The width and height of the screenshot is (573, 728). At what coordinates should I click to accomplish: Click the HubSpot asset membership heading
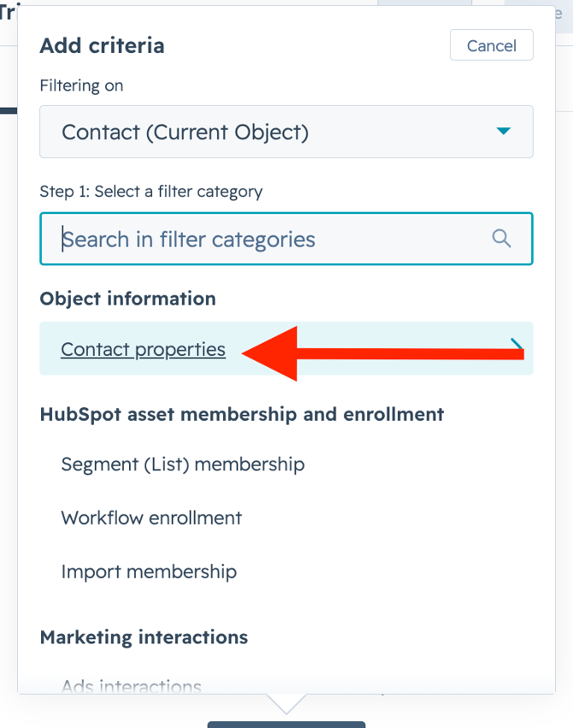[242, 414]
